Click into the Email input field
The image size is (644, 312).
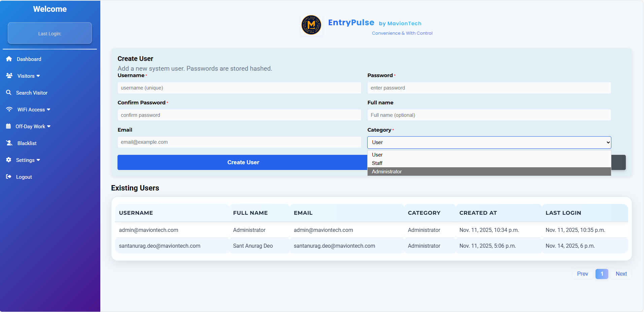pos(239,142)
